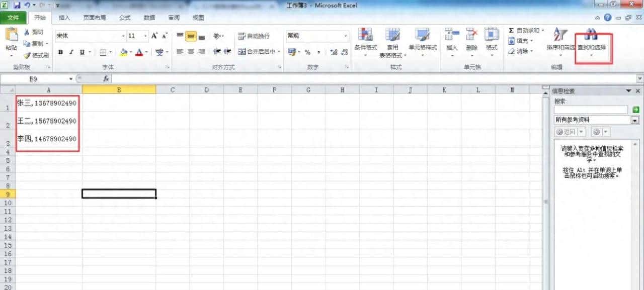Click the fx insert function icon
This screenshot has height=290, width=644.
pos(106,79)
